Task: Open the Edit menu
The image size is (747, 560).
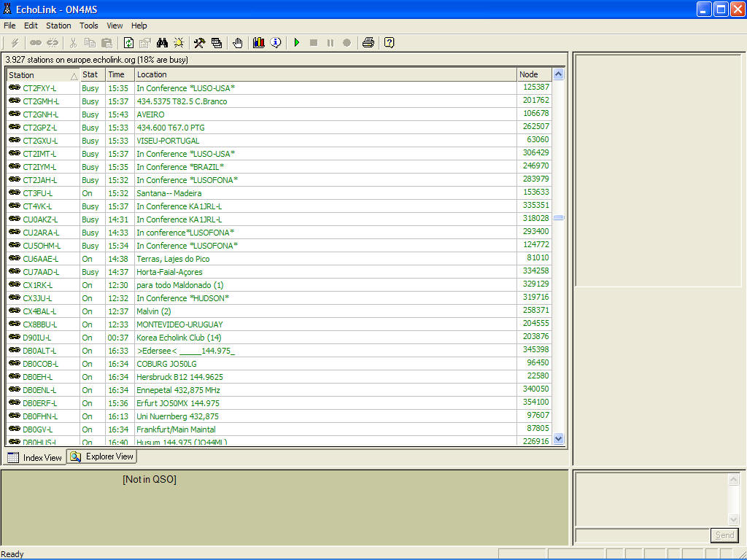Action: [x=31, y=26]
